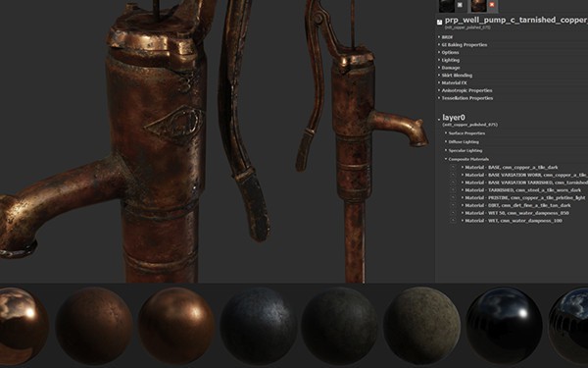
Task: Expand the BRDF section
Action: 446,37
